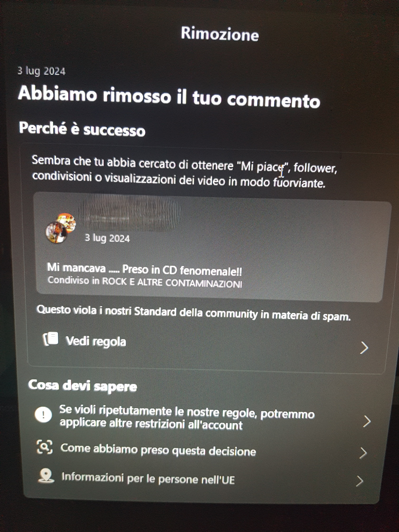The image size is (399, 532).
Task: Open Informazioni per le persone nell'UE
Action: point(148,478)
